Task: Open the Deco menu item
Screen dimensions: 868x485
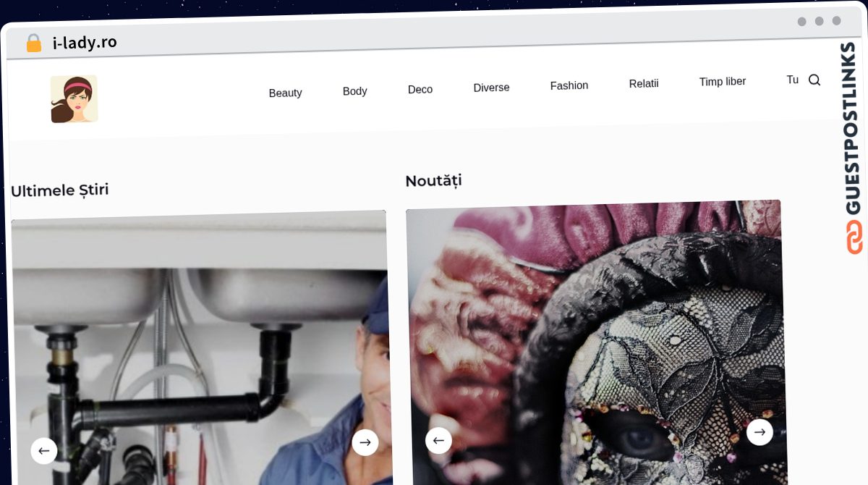Action: click(x=420, y=90)
